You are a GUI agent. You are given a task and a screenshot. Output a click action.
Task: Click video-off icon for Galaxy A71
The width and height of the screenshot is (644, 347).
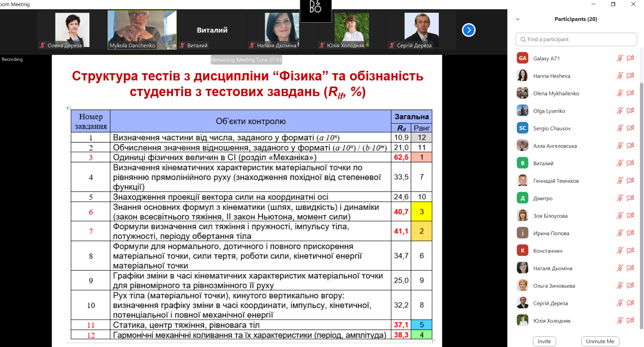630,58
